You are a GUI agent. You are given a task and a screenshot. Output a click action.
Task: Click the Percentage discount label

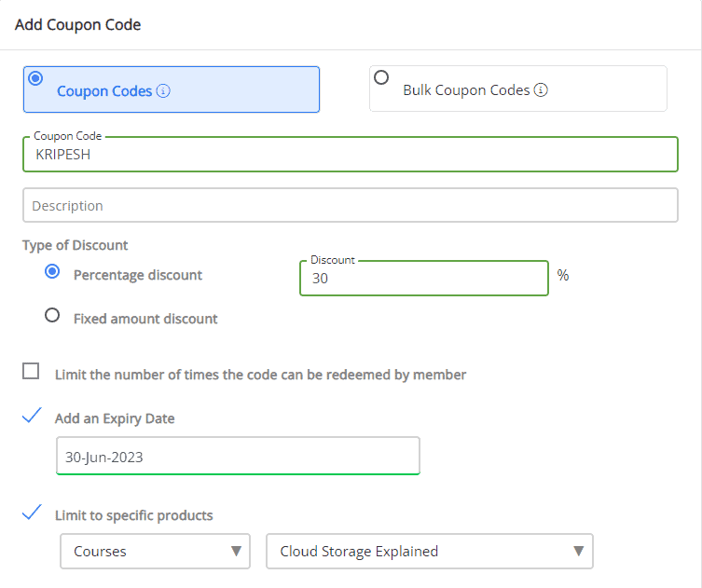(x=138, y=275)
